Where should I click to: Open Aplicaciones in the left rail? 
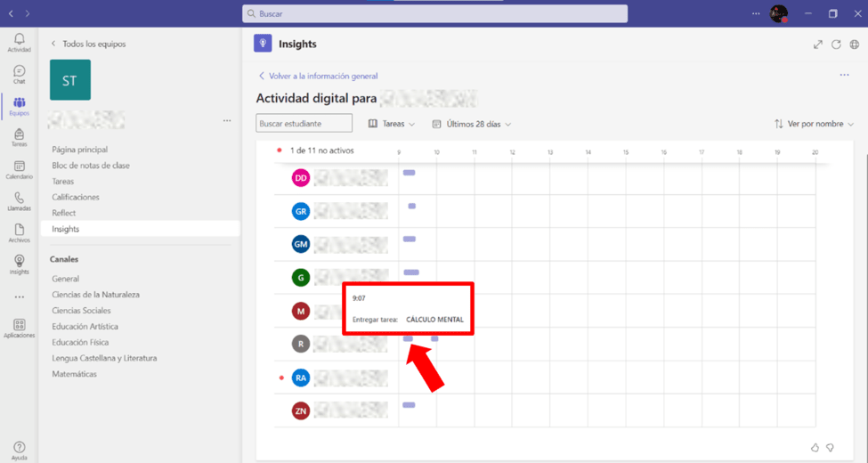click(x=19, y=328)
